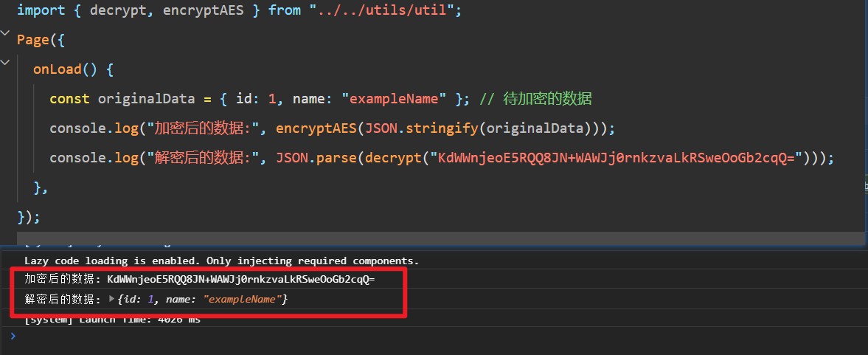Click the "exampleName" value in console output
The height and width of the screenshot is (355, 868).
tap(243, 300)
